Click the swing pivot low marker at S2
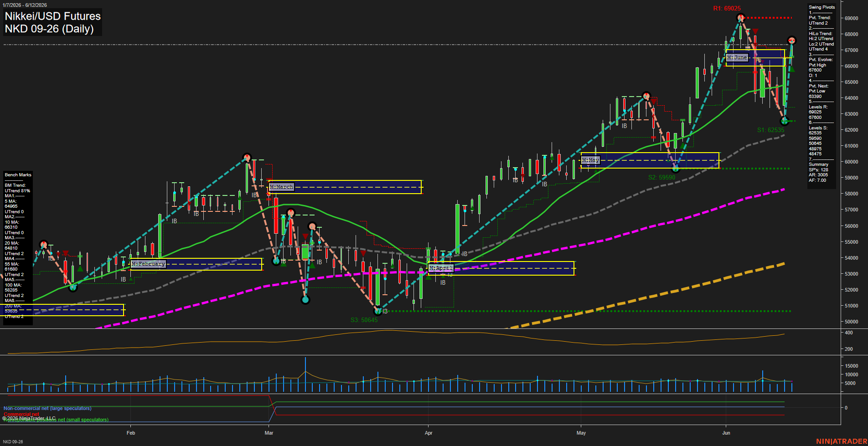 coord(676,169)
